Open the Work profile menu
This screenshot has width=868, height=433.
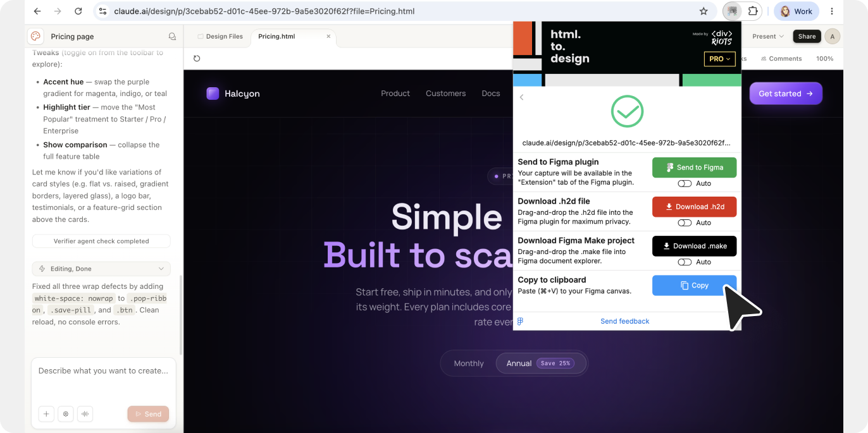pyautogui.click(x=797, y=11)
